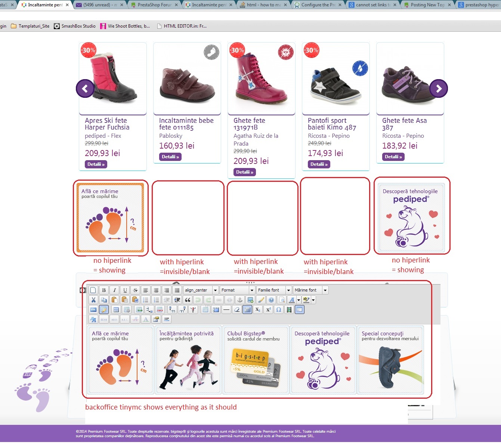Click the Horizontal rule line icon
This screenshot has width=501, height=448.
click(x=226, y=309)
